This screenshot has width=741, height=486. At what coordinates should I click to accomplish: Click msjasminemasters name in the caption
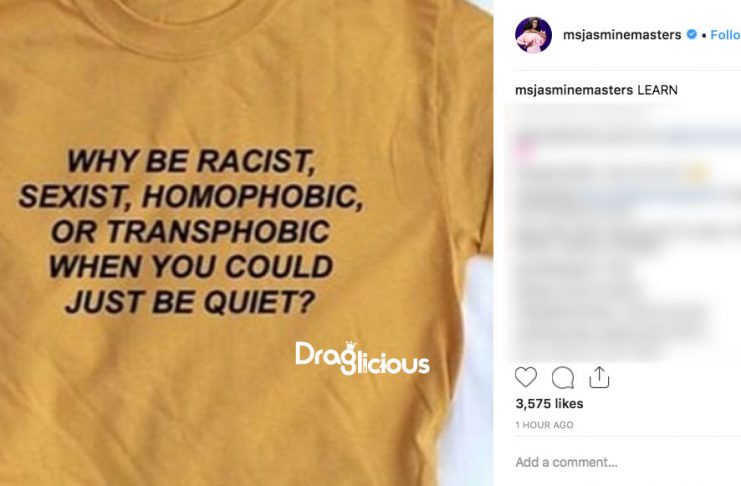(x=574, y=90)
